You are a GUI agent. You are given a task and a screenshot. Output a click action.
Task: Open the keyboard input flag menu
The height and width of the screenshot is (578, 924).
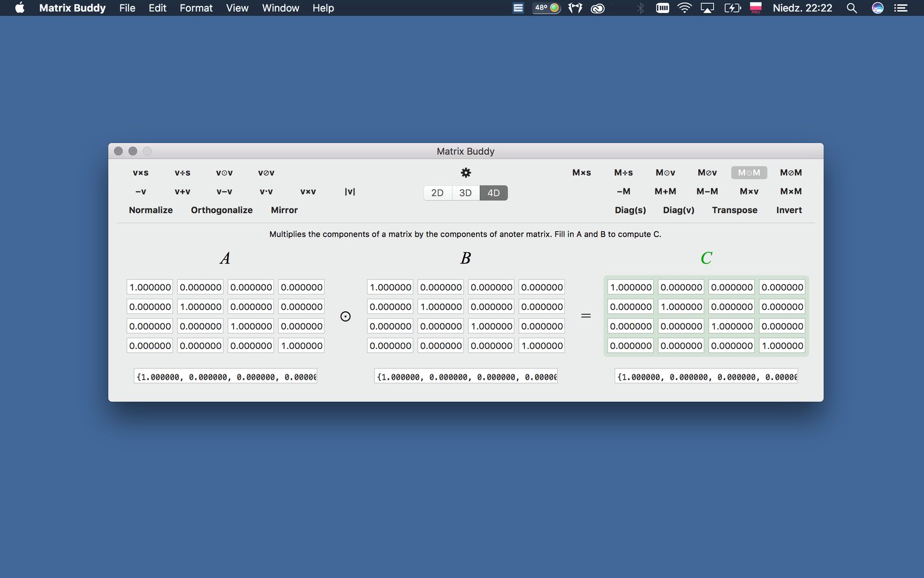pos(756,8)
